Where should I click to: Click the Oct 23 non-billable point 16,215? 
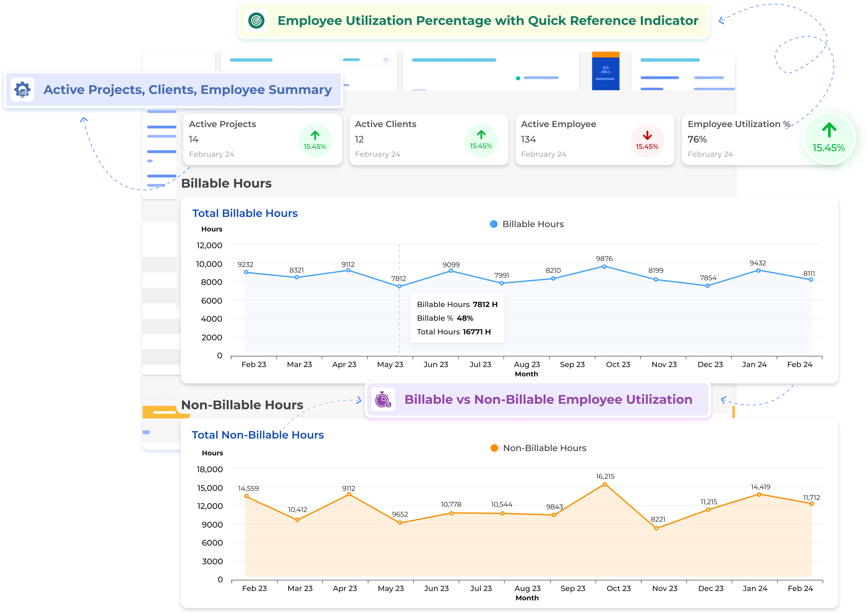(605, 484)
